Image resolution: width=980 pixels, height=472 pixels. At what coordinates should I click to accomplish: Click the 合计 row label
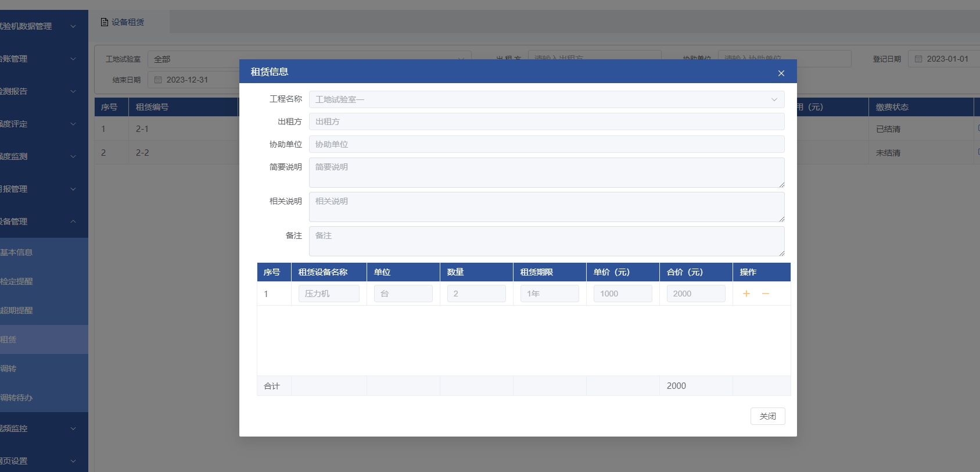point(272,386)
